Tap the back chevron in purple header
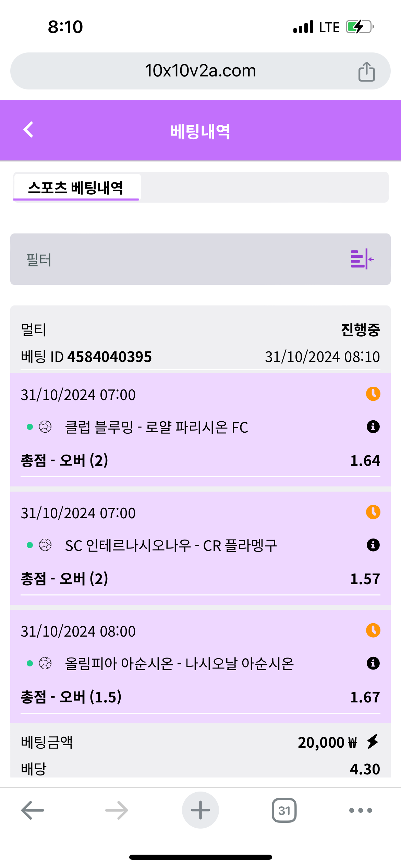This screenshot has height=868, width=401. (x=28, y=130)
